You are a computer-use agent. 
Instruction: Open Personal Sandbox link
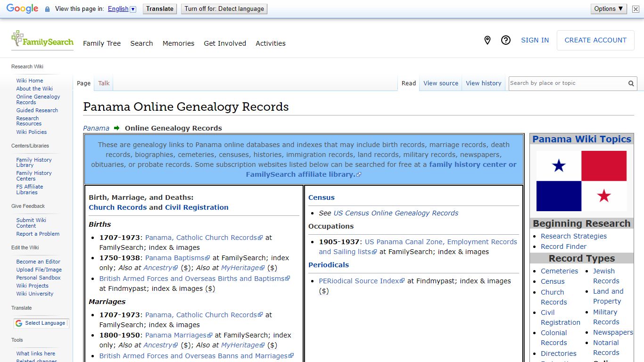[39, 278]
